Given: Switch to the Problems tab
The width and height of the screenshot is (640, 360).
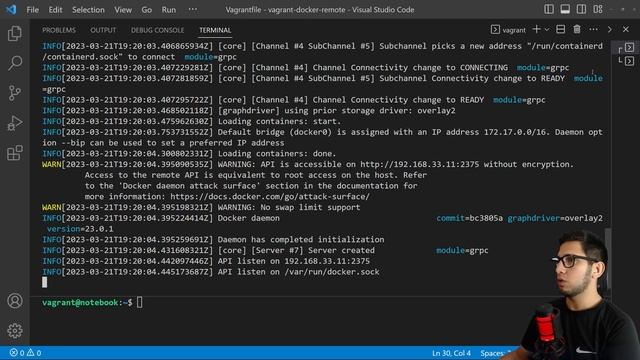Looking at the screenshot, I should (x=59, y=30).
